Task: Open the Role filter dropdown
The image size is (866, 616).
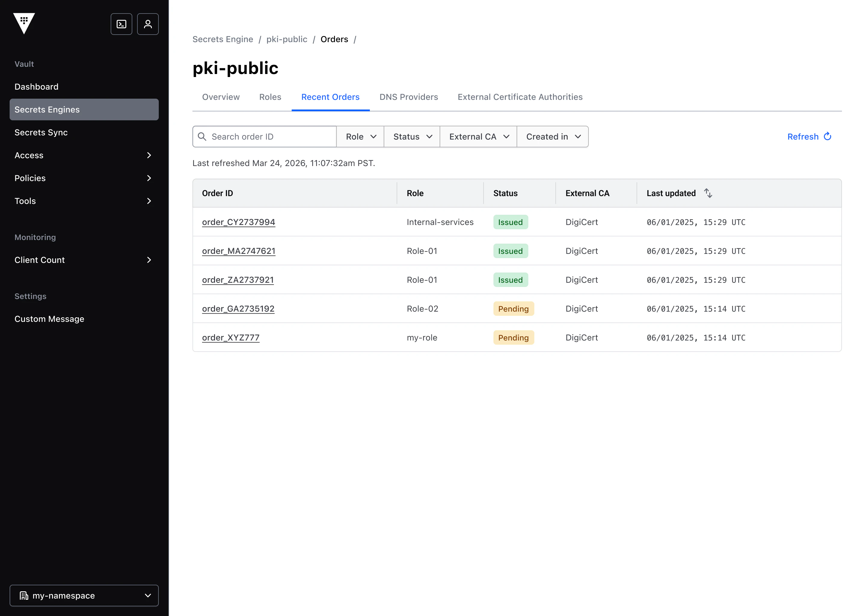Action: tap(360, 137)
